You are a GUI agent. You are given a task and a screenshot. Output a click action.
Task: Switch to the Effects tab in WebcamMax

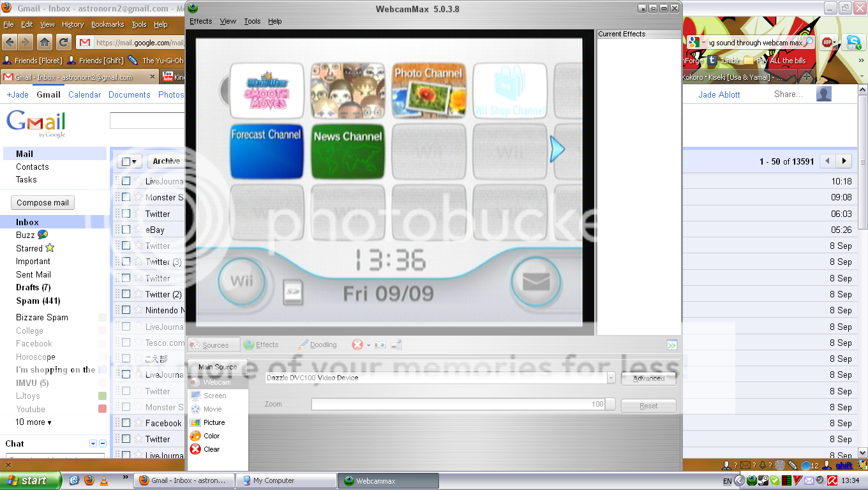[x=261, y=345]
